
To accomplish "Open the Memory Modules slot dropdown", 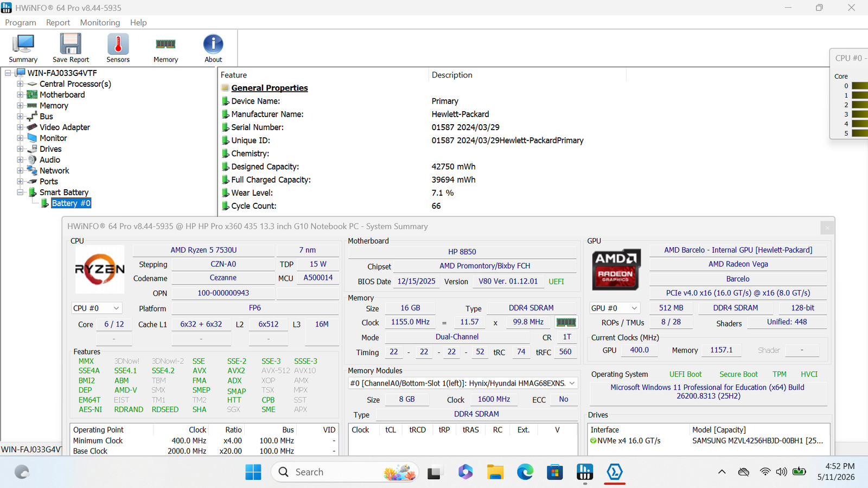I will click(x=463, y=383).
